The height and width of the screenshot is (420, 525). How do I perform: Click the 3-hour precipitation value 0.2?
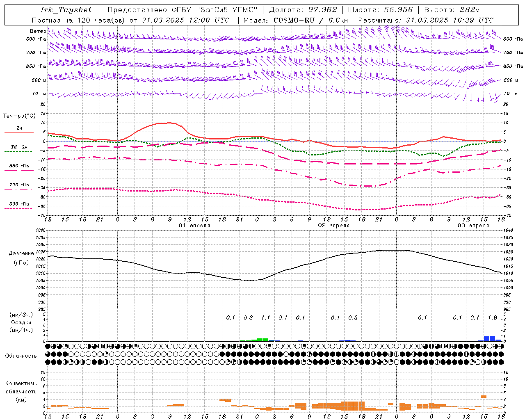[353, 317]
